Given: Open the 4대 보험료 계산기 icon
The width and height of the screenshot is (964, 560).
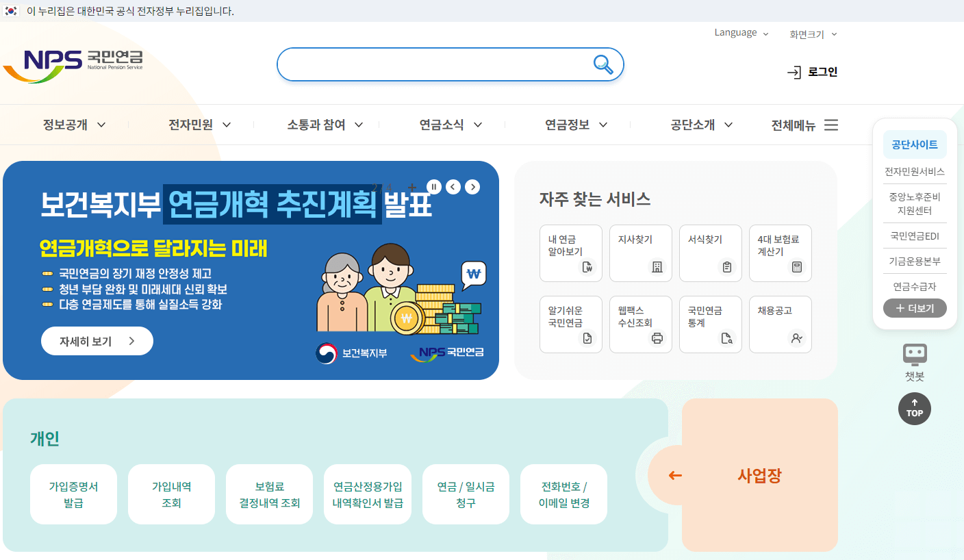Looking at the screenshot, I should click(x=780, y=253).
